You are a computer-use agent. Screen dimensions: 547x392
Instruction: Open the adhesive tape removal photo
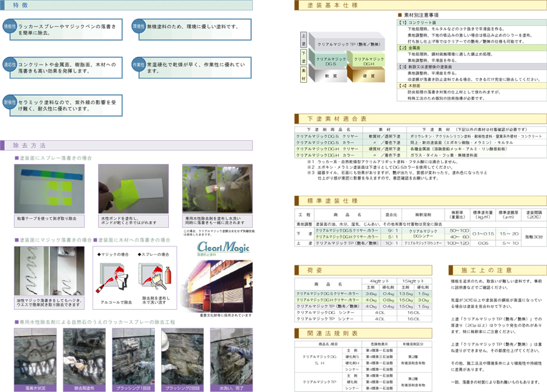[49, 189]
